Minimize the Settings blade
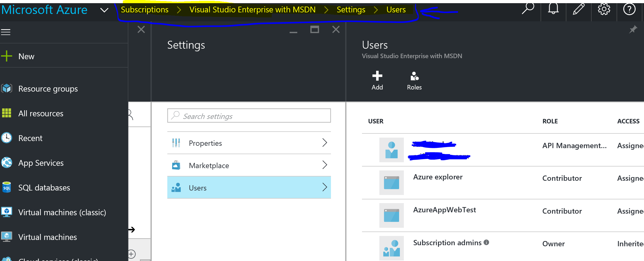 293,32
